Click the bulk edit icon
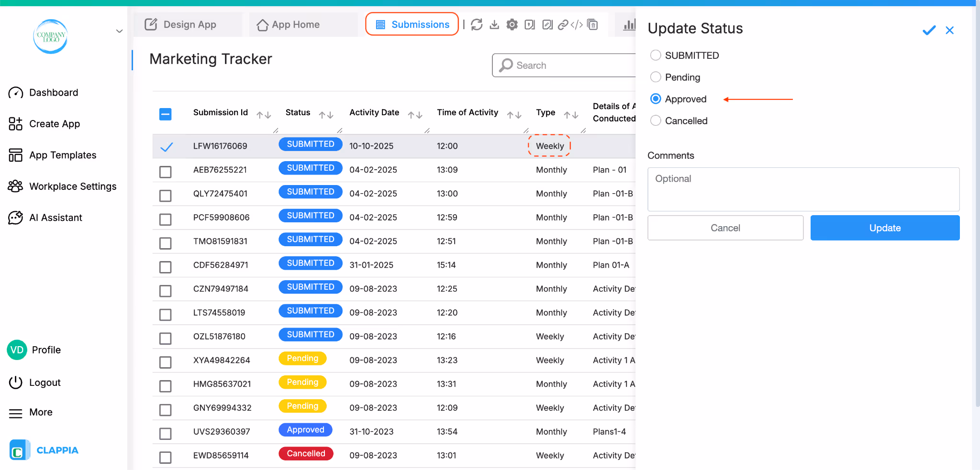This screenshot has width=980, height=470. pyautogui.click(x=547, y=24)
